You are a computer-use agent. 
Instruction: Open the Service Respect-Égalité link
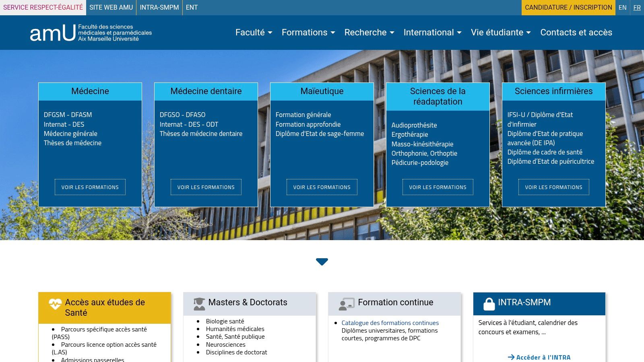click(43, 8)
